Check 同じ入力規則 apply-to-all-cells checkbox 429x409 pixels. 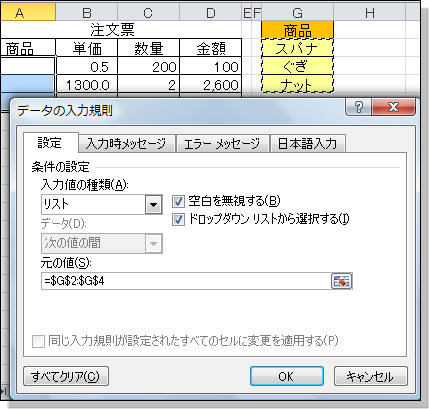38,342
